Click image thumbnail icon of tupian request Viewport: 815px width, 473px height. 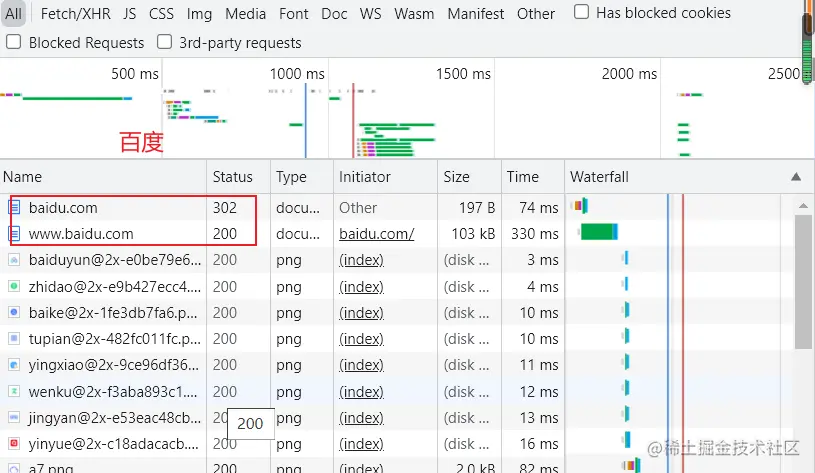(x=14, y=339)
